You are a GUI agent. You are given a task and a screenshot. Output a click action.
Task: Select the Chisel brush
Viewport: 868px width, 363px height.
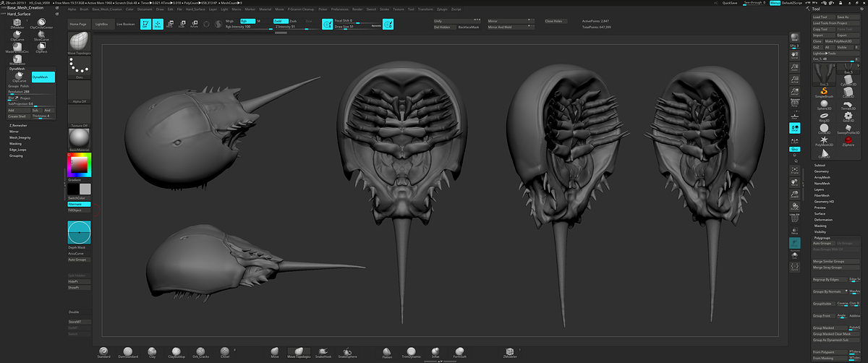pos(225,352)
